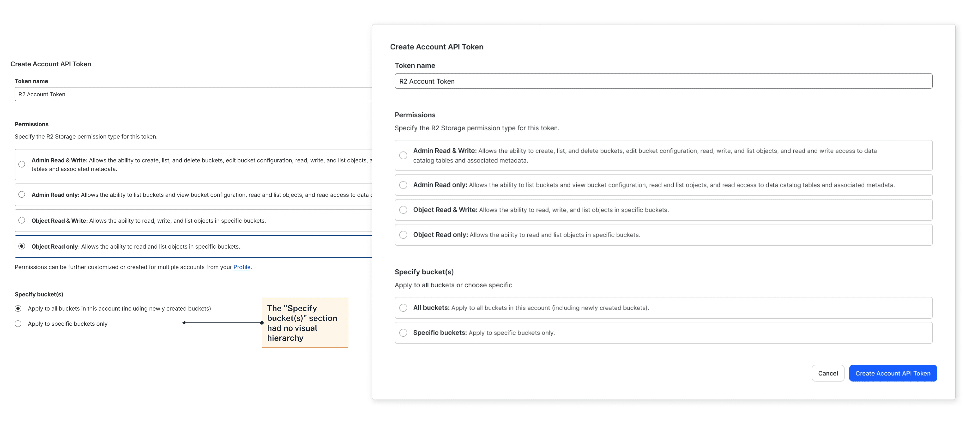The image size is (980, 424).
Task: Select left panel Object Read only radio
Action: [x=22, y=246]
